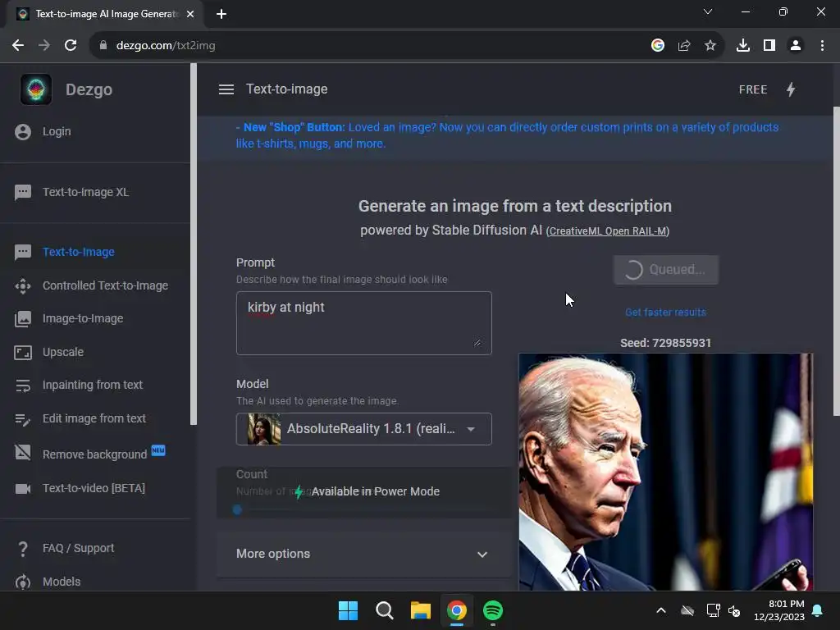Click the Count slider handle
This screenshot has width=840, height=630.
point(237,510)
